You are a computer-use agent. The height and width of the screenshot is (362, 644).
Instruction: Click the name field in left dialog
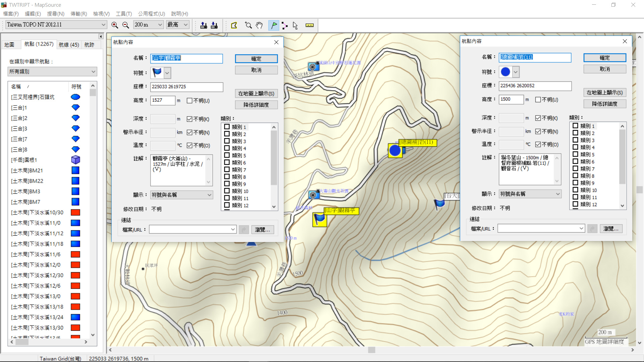pyautogui.click(x=186, y=58)
